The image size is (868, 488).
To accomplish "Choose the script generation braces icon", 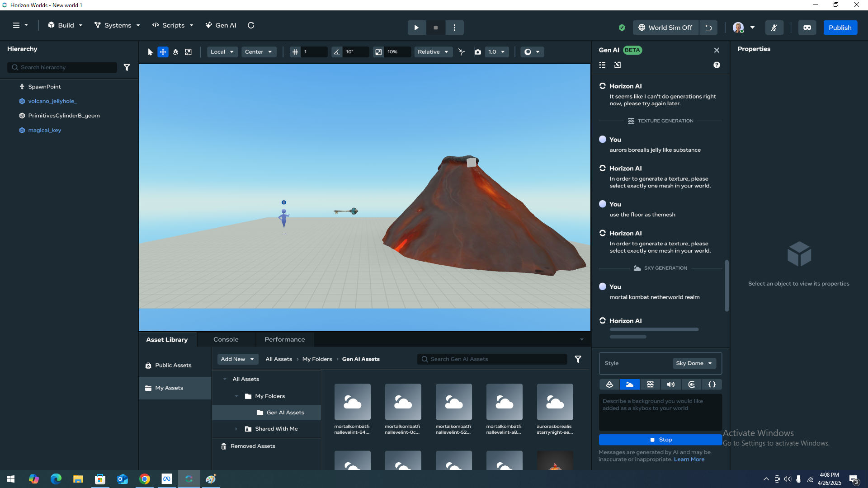I will (x=712, y=385).
